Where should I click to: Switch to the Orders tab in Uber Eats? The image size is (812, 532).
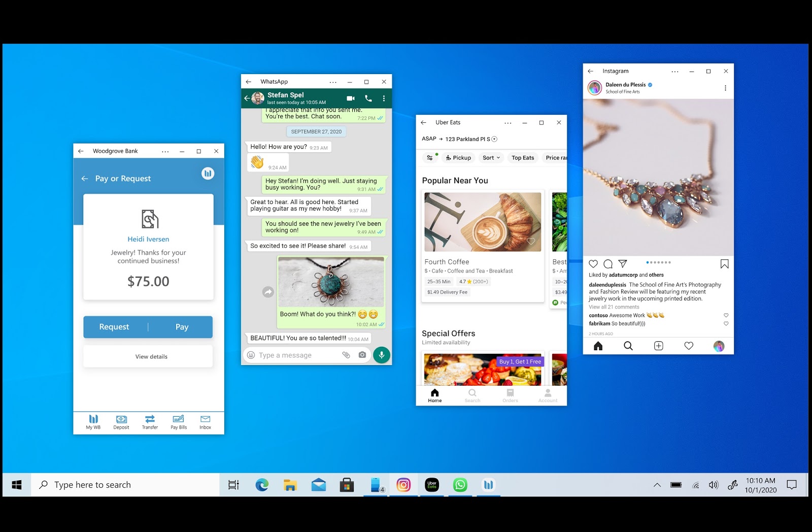(x=510, y=395)
